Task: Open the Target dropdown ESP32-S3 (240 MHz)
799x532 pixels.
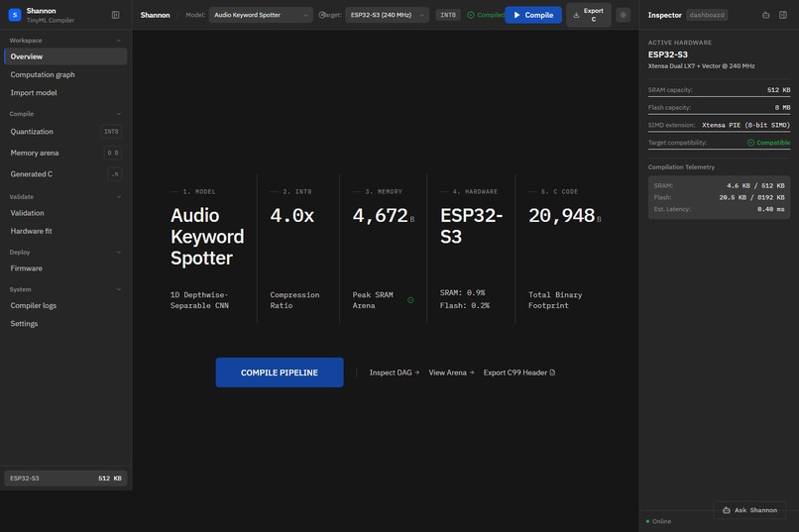Action: (387, 15)
